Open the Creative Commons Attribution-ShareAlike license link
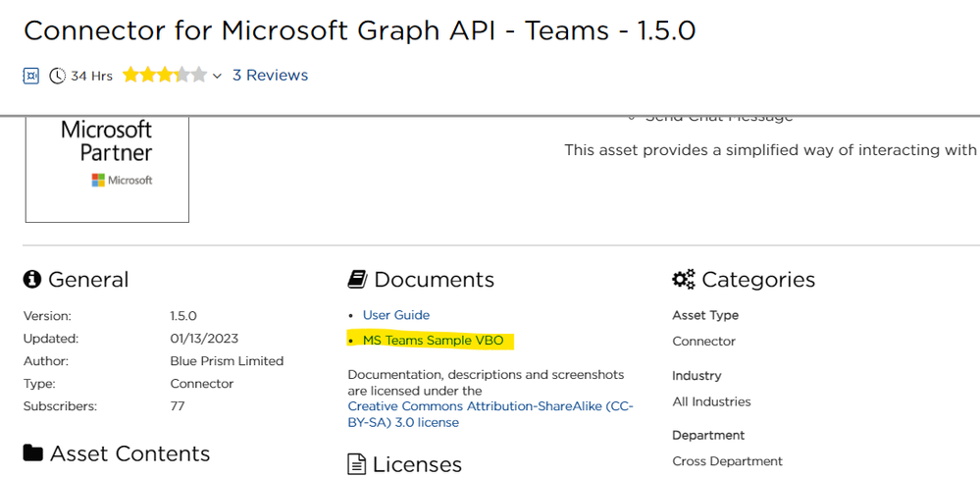The height and width of the screenshot is (479, 980). pos(490,414)
